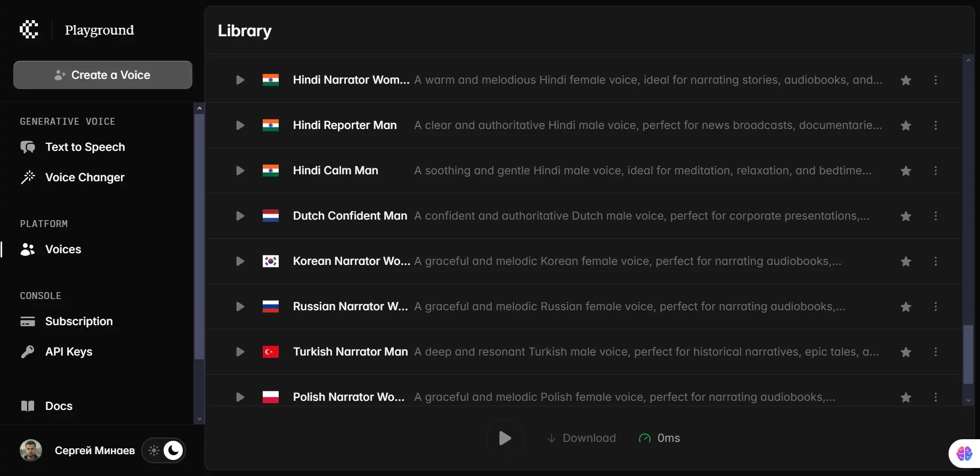Play the Dutch Confident Man sample

click(240, 216)
